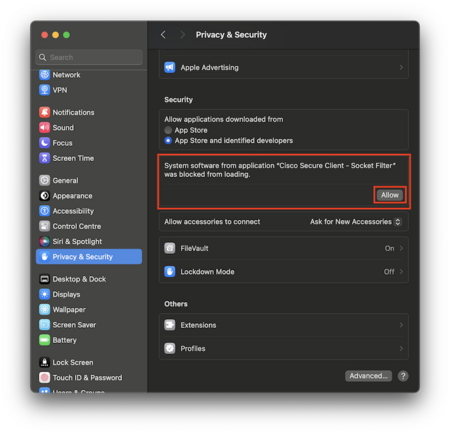The width and height of the screenshot is (450, 433).
Task: Click the Control Centre icon
Action: point(44,226)
